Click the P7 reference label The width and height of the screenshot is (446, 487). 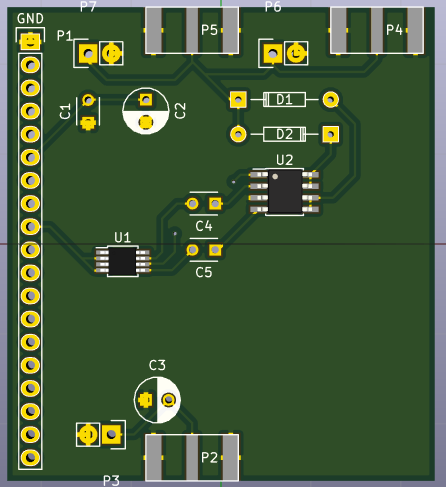[88, 7]
